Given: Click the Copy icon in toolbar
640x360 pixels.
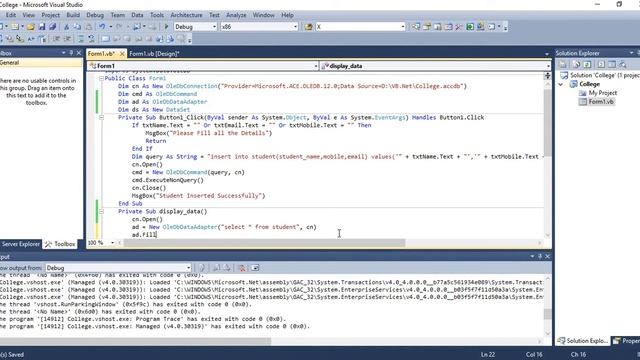Looking at the screenshot, I should click(x=77, y=27).
